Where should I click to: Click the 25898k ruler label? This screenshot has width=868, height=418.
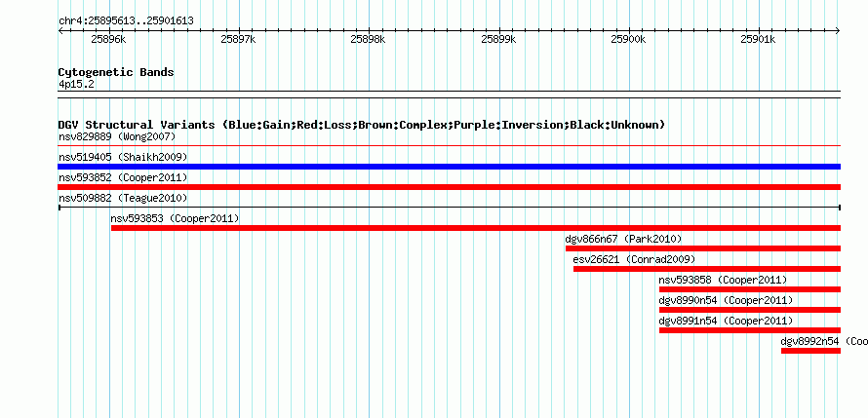pyautogui.click(x=368, y=39)
